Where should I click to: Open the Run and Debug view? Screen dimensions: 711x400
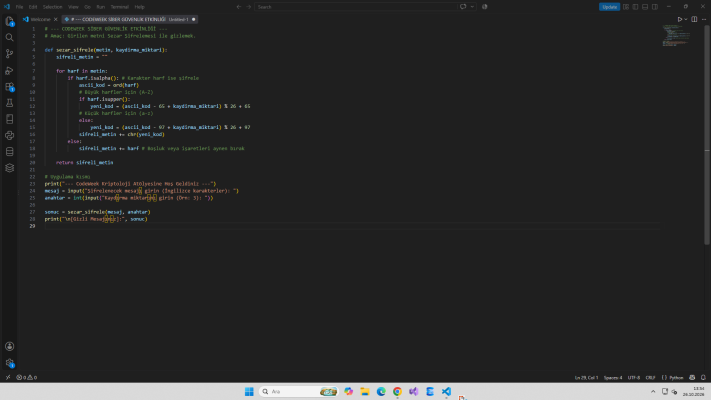10,70
